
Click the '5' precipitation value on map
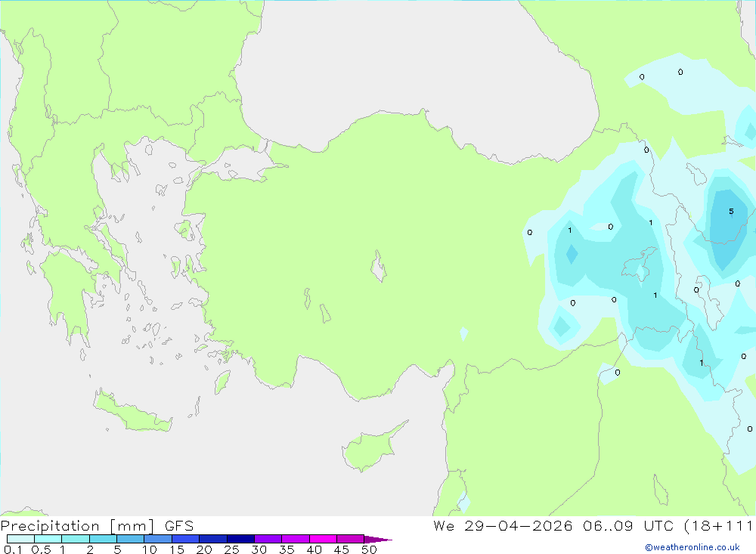[731, 211]
